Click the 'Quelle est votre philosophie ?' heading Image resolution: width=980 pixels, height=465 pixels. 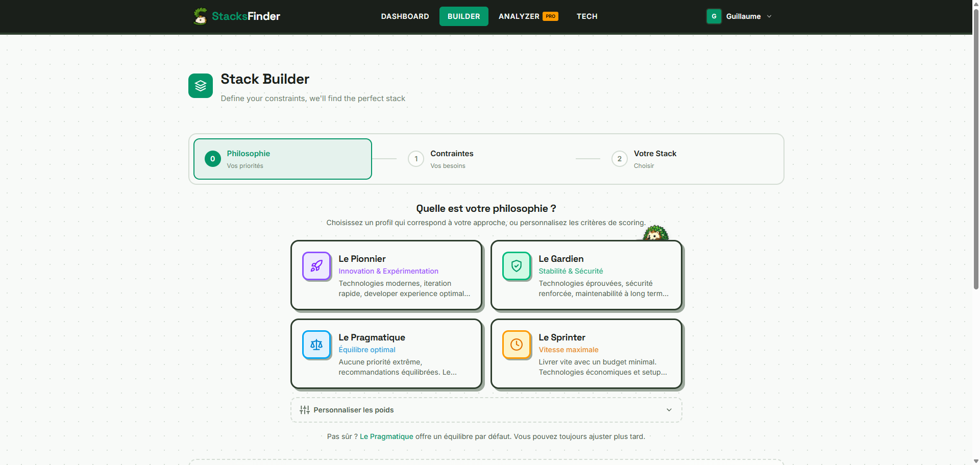(486, 208)
